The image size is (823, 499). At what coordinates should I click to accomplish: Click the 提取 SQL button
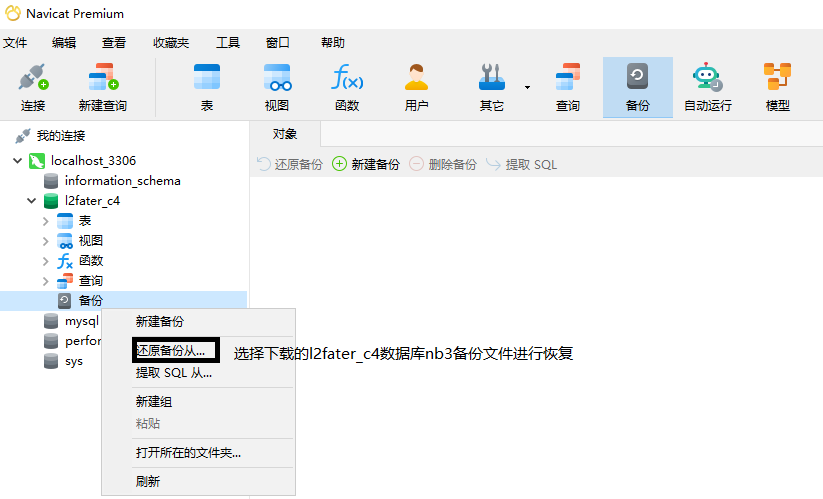[521, 165]
